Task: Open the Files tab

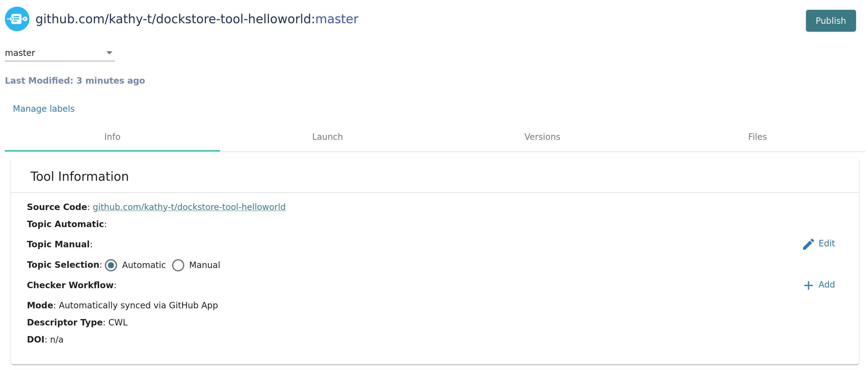Action: [757, 137]
